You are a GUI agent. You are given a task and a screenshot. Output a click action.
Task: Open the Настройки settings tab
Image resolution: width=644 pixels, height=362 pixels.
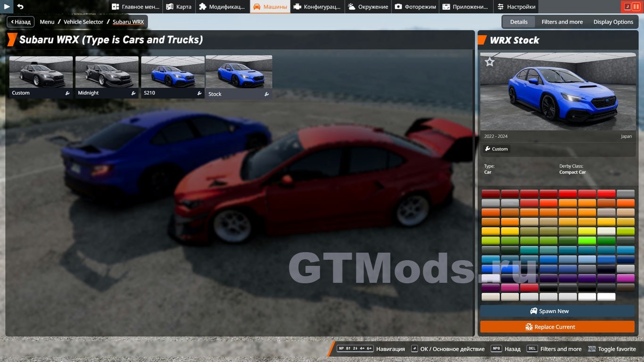coord(516,7)
